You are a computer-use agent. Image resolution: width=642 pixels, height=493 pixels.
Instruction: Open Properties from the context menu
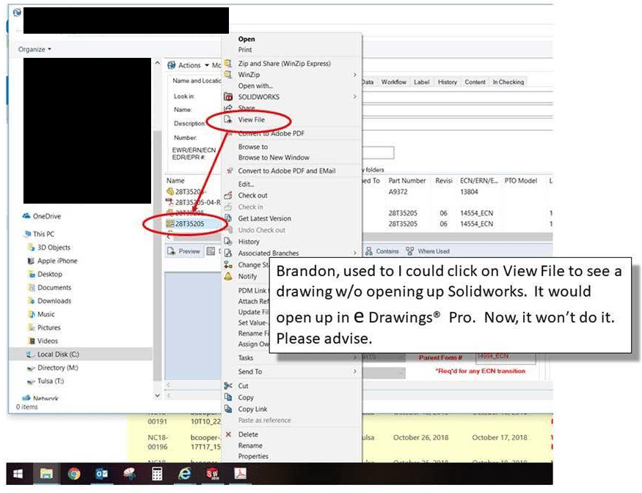click(253, 456)
